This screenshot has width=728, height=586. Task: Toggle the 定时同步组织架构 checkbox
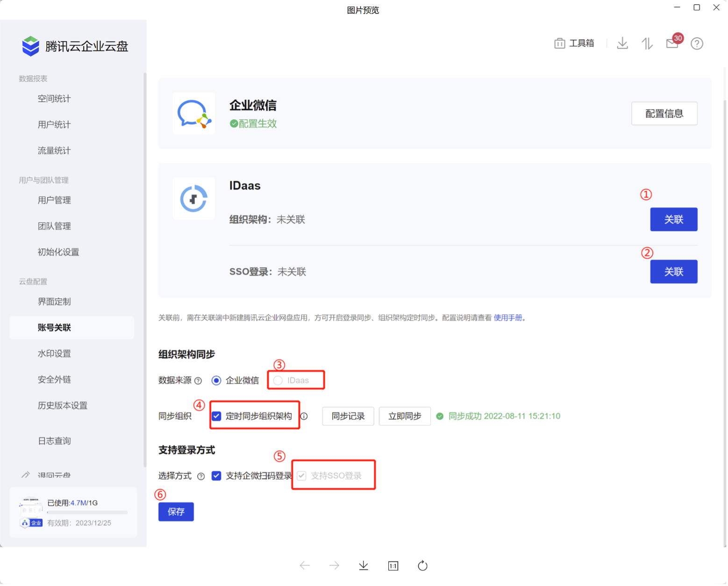click(x=216, y=417)
